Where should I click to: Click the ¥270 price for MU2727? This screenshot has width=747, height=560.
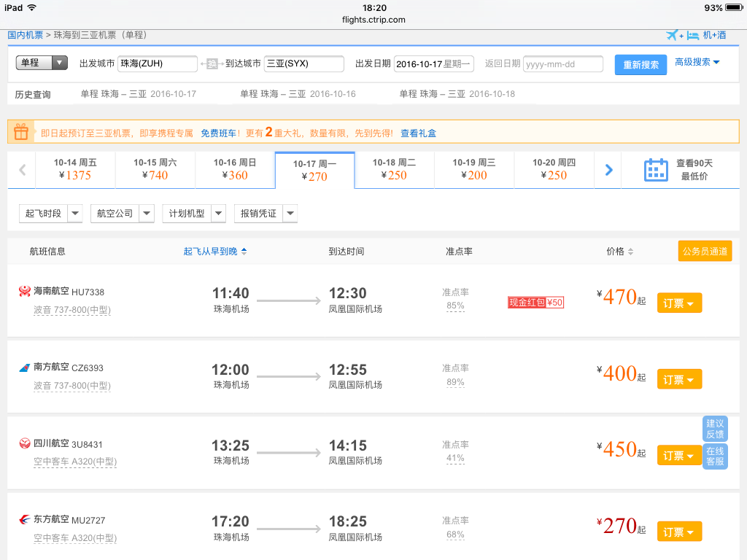point(622,526)
